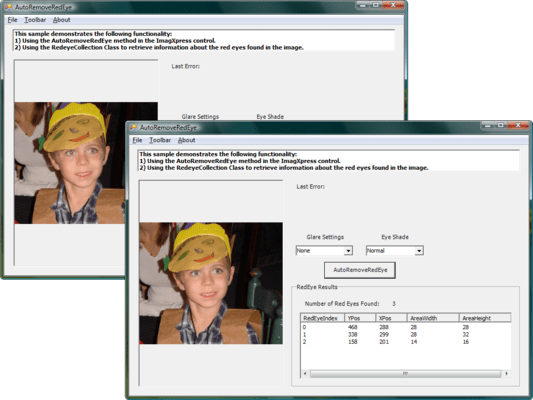The height and width of the screenshot is (400, 533).
Task: Click the description text box in front window
Action: (329, 161)
